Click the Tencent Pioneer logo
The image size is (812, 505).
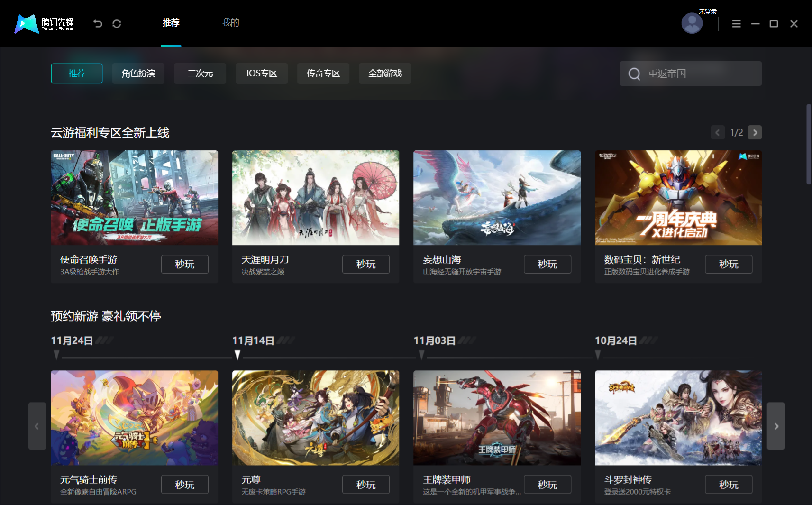click(x=44, y=24)
